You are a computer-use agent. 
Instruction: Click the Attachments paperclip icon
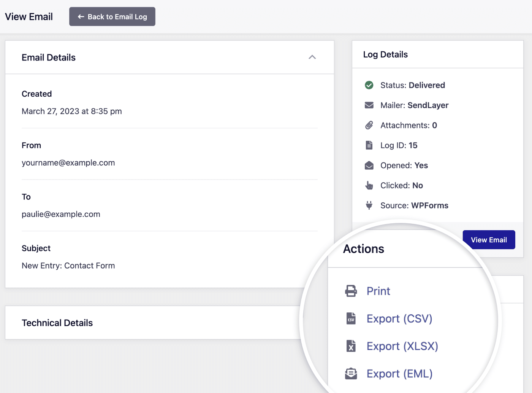tap(369, 126)
